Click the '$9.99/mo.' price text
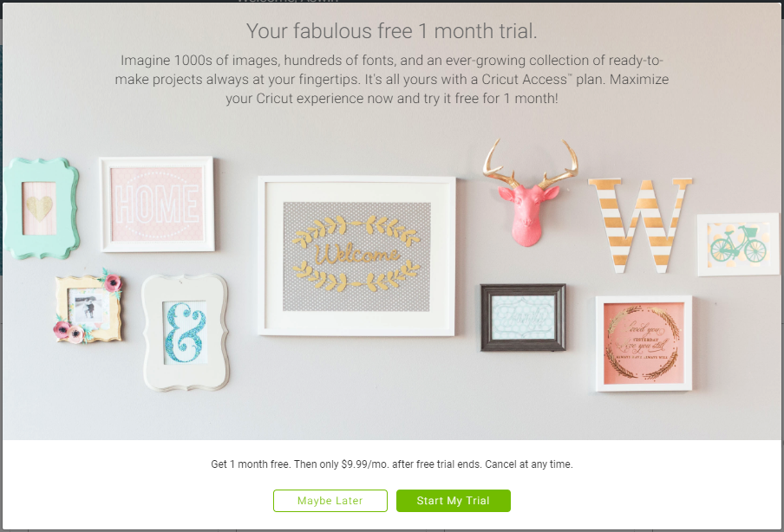Image resolution: width=784 pixels, height=532 pixels. pyautogui.click(x=365, y=464)
